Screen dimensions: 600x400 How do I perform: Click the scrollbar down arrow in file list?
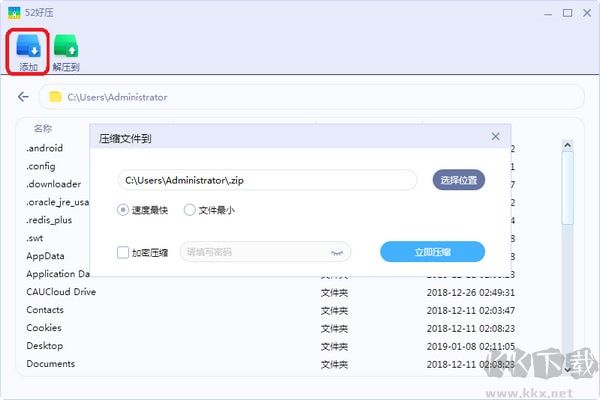pyautogui.click(x=567, y=370)
